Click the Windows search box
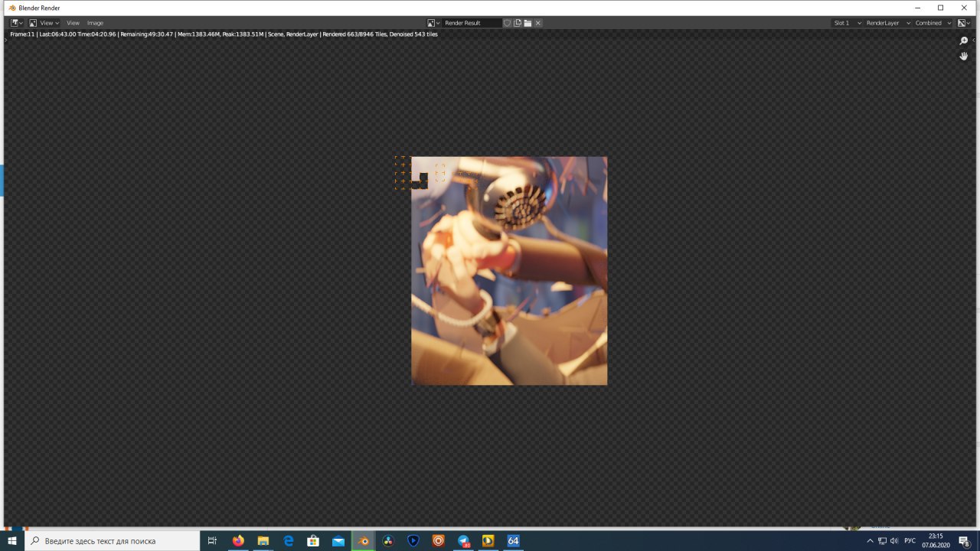This screenshot has width=980, height=551. 113,540
